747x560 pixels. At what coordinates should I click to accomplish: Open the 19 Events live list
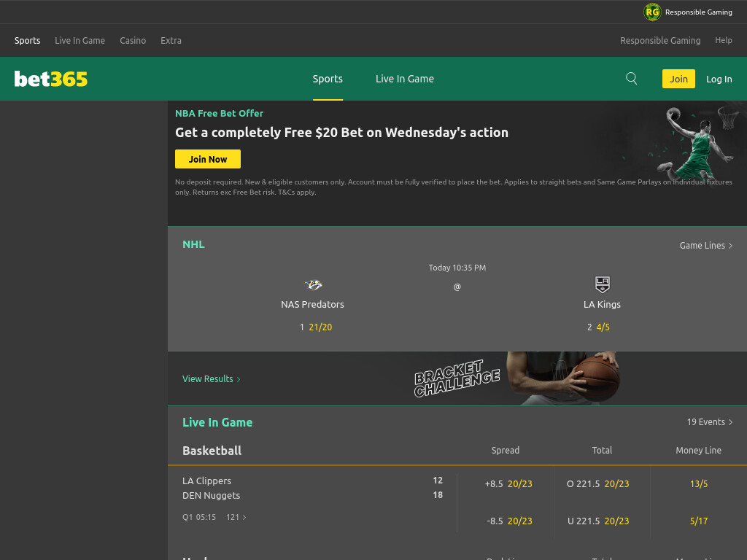point(709,422)
